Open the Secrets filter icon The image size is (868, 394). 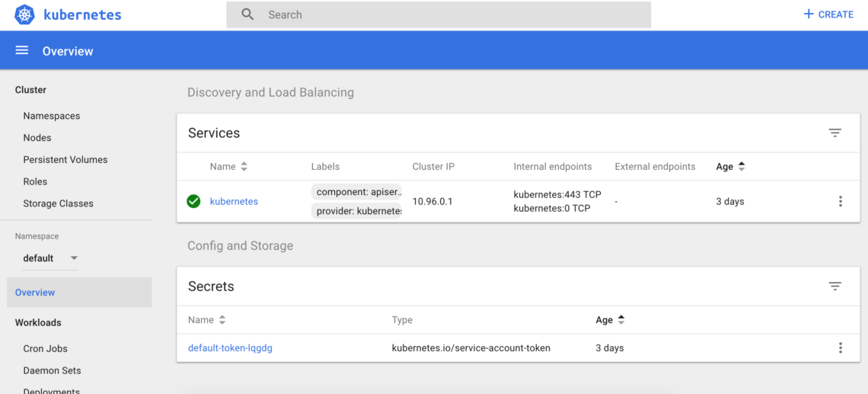coord(834,287)
